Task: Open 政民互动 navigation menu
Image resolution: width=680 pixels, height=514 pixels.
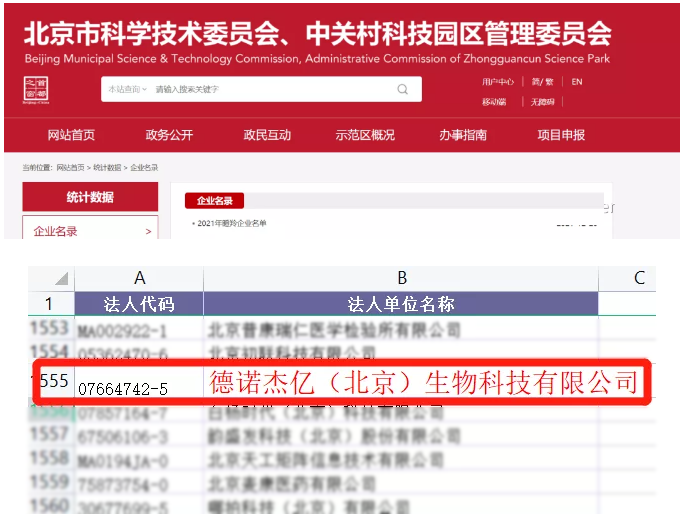Action: (x=267, y=135)
